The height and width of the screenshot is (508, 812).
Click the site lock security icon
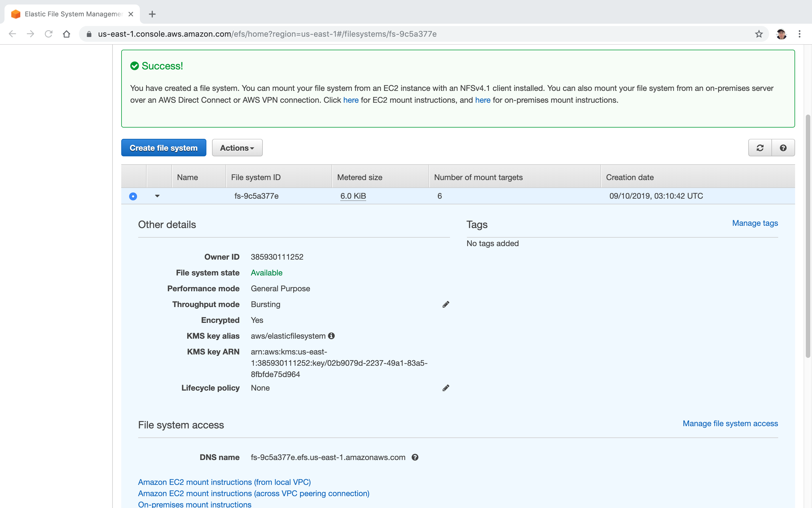pyautogui.click(x=89, y=34)
